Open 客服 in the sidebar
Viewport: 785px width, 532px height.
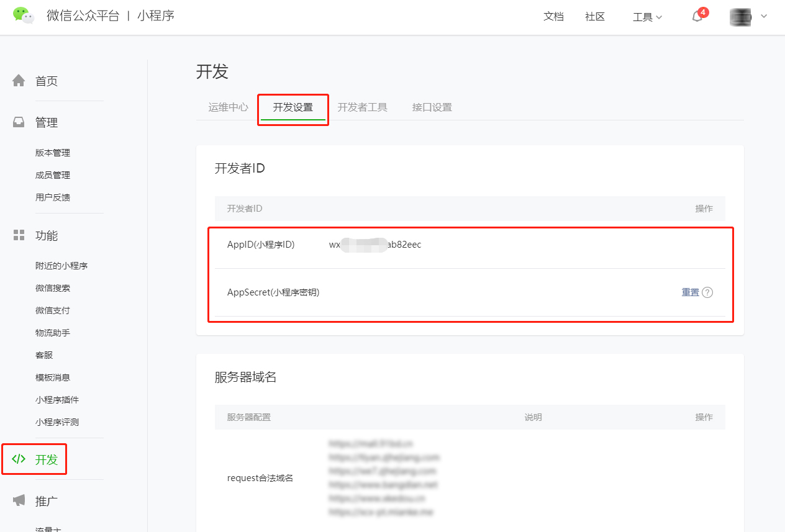click(x=44, y=355)
